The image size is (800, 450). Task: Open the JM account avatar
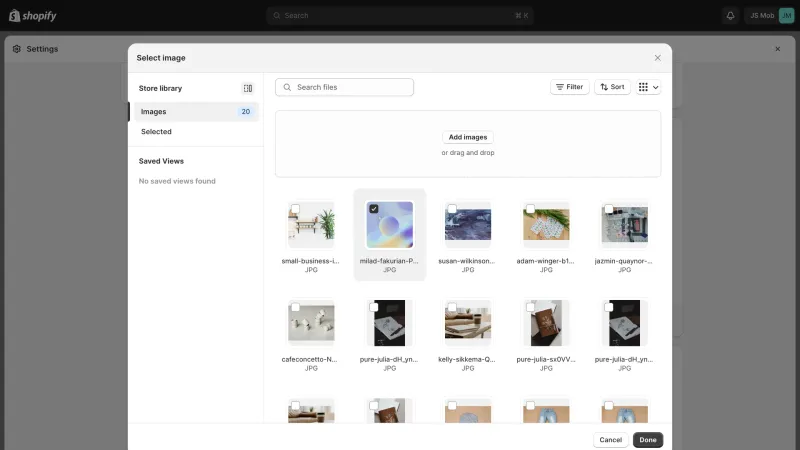point(786,15)
